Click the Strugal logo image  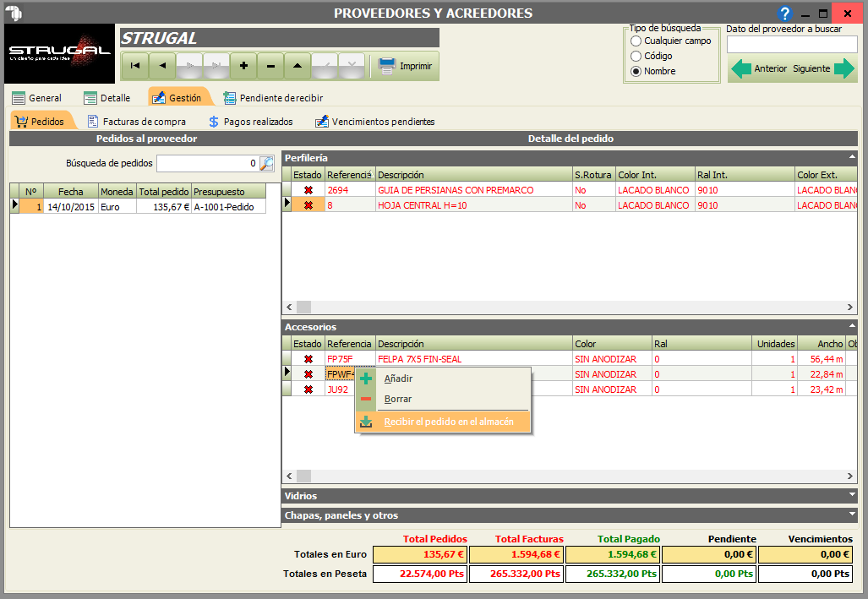(x=59, y=53)
